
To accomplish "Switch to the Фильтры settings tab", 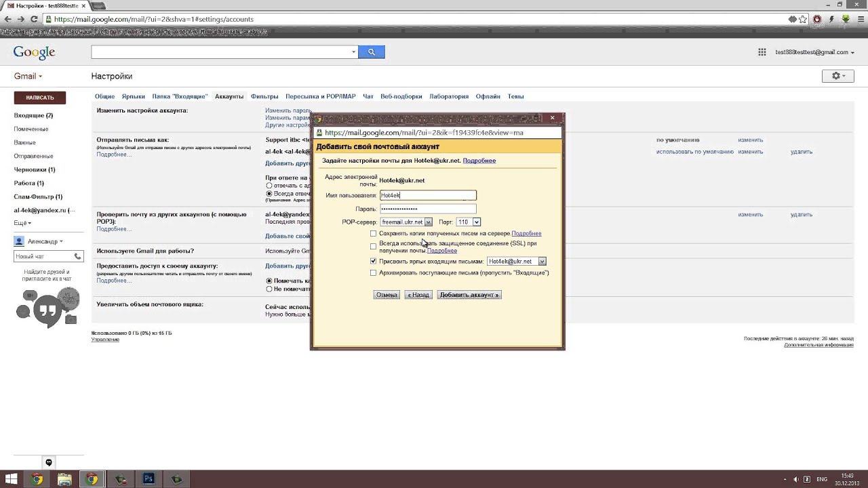I will pos(264,96).
